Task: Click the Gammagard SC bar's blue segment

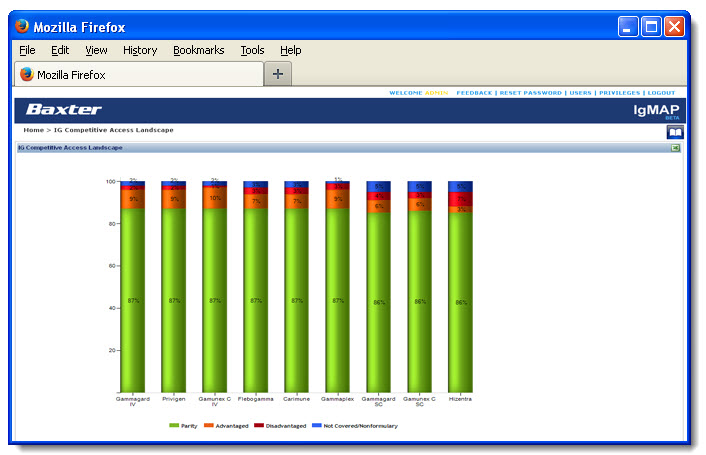Action: (379, 186)
